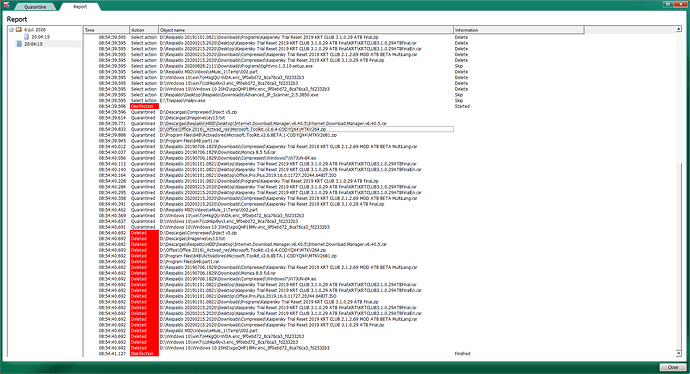Image resolution: width=690 pixels, height=374 pixels.
Task: Select the Report tab
Action: [x=80, y=7]
